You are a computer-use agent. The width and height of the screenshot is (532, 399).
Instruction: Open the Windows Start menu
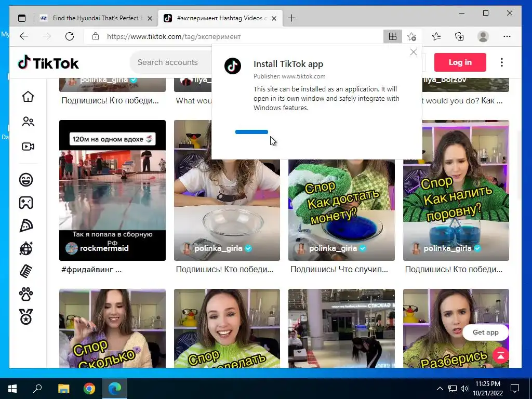[x=12, y=389]
